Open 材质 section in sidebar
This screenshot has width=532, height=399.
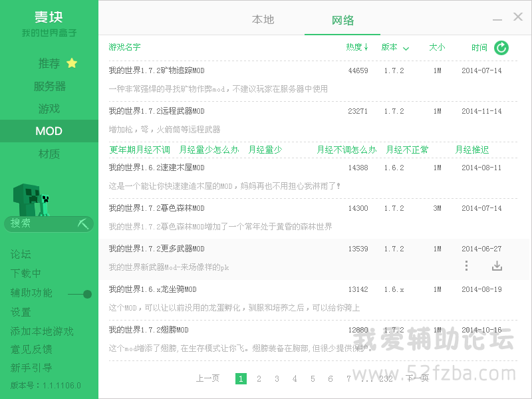coord(49,154)
